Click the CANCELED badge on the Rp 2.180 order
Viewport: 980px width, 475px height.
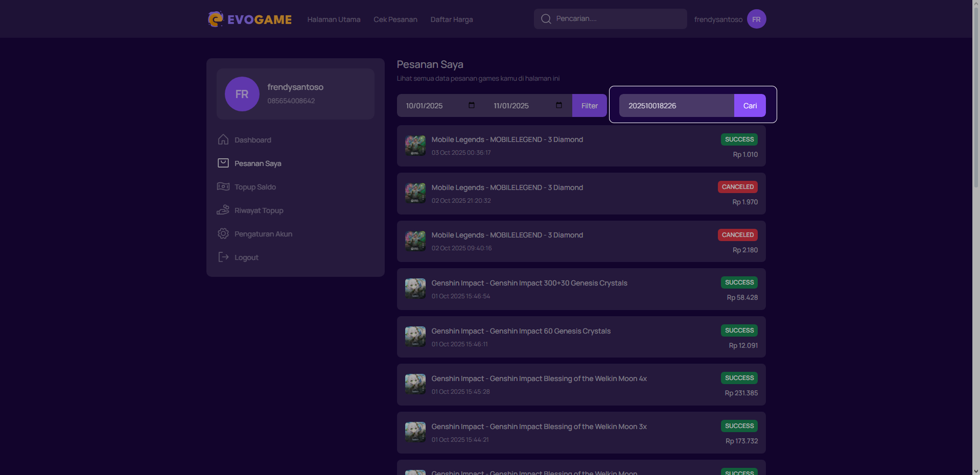[738, 235]
